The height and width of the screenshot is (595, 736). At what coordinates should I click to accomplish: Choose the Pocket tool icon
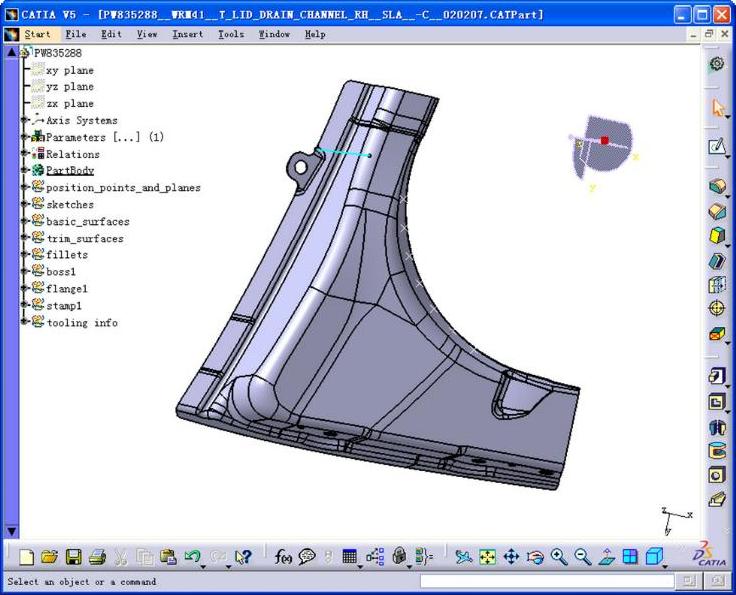point(717,211)
